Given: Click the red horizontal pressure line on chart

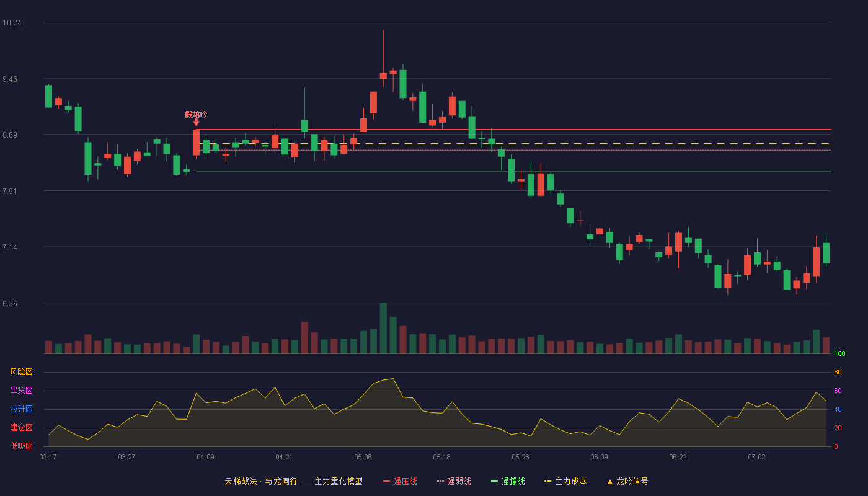Looking at the screenshot, I should 513,130.
